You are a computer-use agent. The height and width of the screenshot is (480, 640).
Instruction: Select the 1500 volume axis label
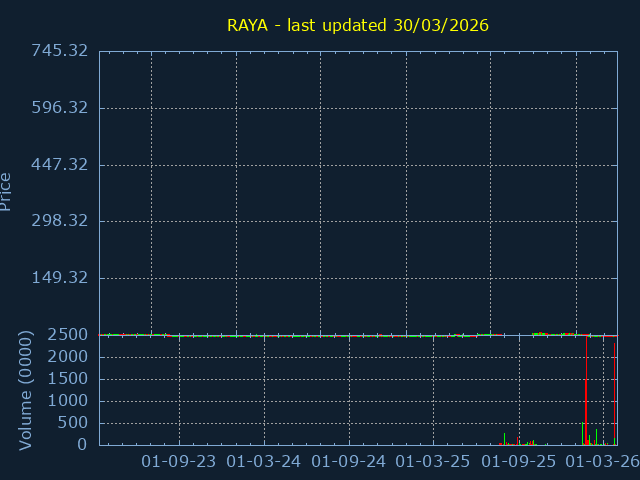(x=67, y=379)
